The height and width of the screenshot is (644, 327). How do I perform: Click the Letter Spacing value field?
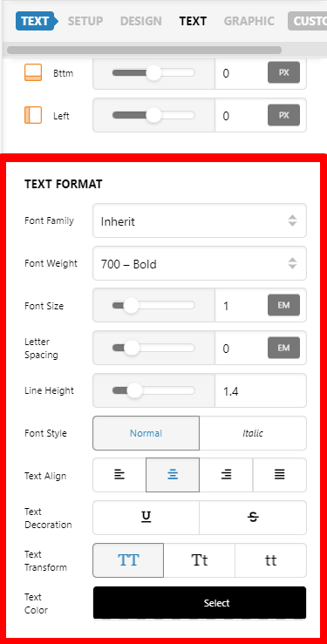(241, 349)
